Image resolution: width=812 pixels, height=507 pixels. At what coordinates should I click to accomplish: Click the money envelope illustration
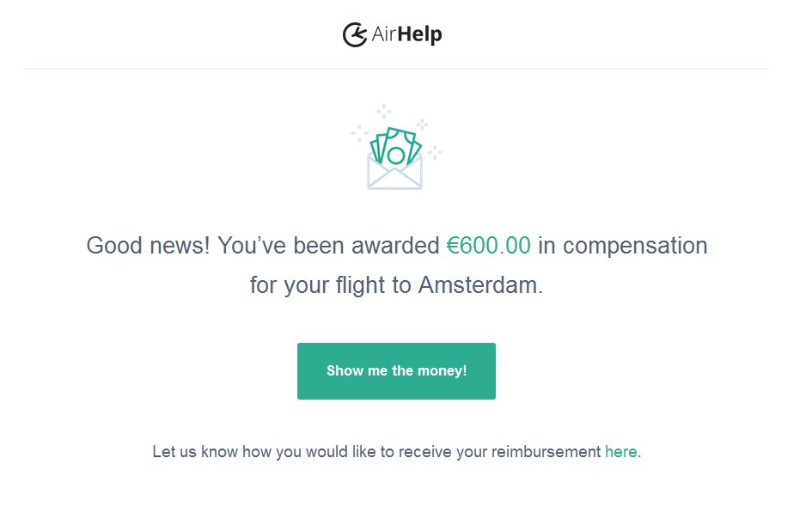click(395, 159)
